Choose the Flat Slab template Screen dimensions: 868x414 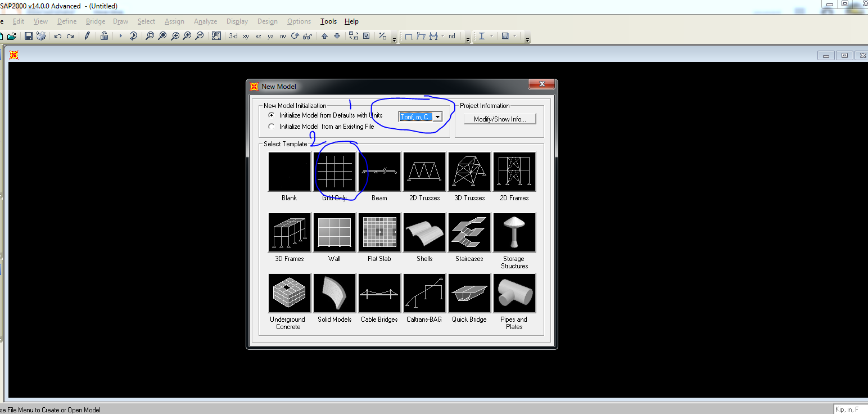point(379,232)
